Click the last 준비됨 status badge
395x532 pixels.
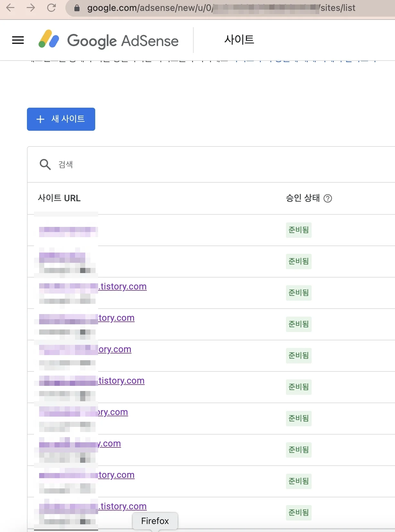[x=298, y=513]
